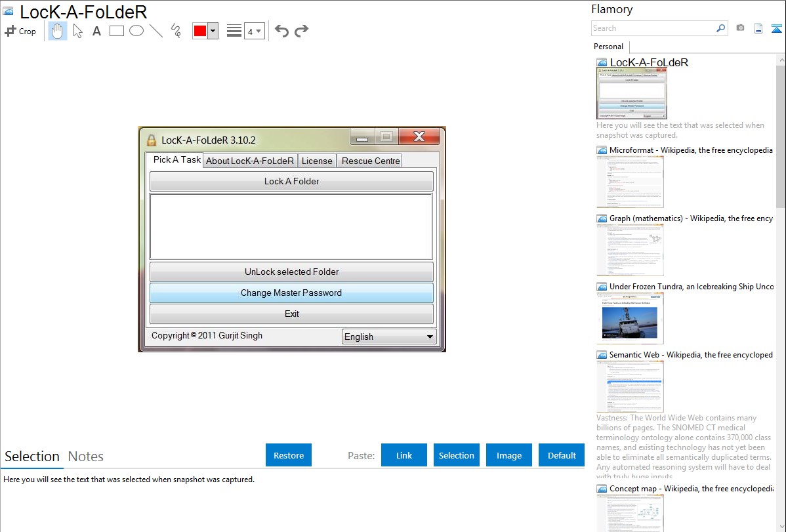Undo the last edit

point(281,31)
